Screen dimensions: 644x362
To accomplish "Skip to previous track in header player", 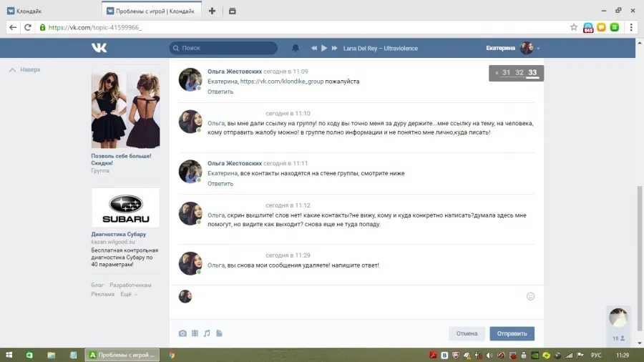I will coord(314,48).
